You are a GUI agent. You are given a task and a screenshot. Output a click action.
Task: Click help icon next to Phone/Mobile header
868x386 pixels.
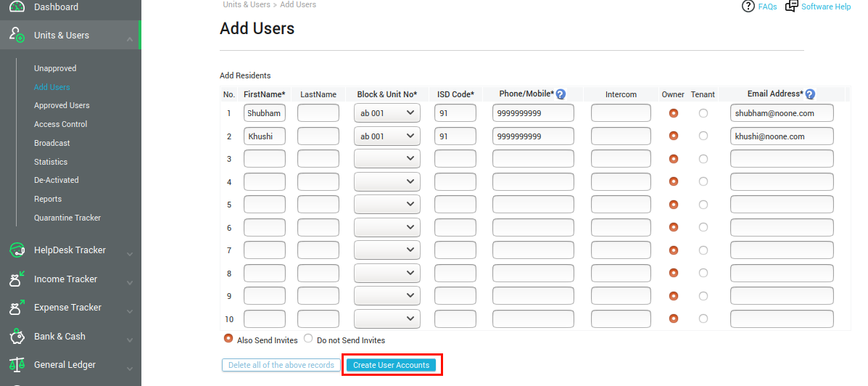point(561,94)
